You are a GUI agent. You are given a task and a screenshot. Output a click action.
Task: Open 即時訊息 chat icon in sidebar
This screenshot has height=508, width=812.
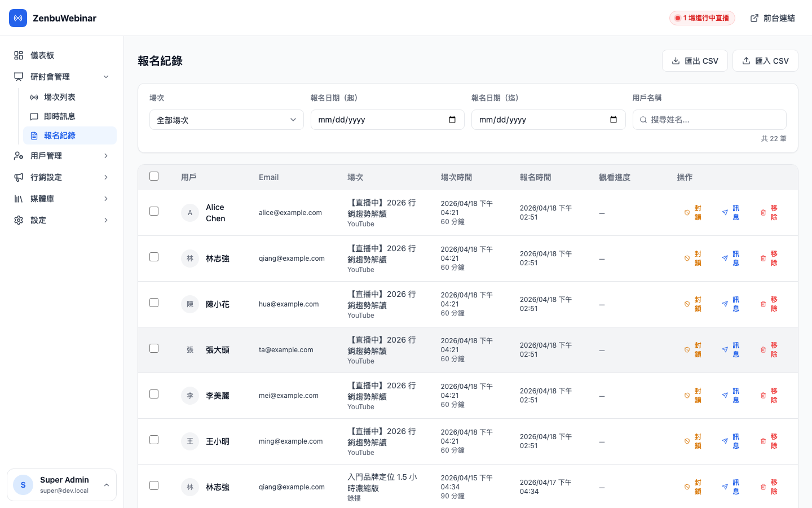pyautogui.click(x=34, y=116)
